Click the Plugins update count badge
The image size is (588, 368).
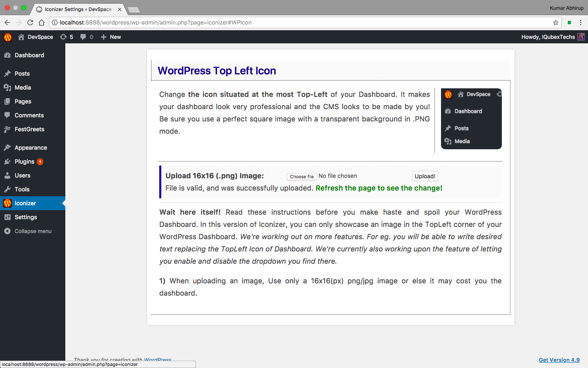40,162
